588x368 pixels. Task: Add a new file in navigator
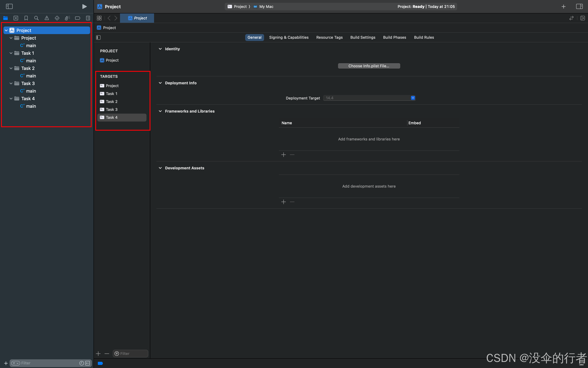click(6, 363)
